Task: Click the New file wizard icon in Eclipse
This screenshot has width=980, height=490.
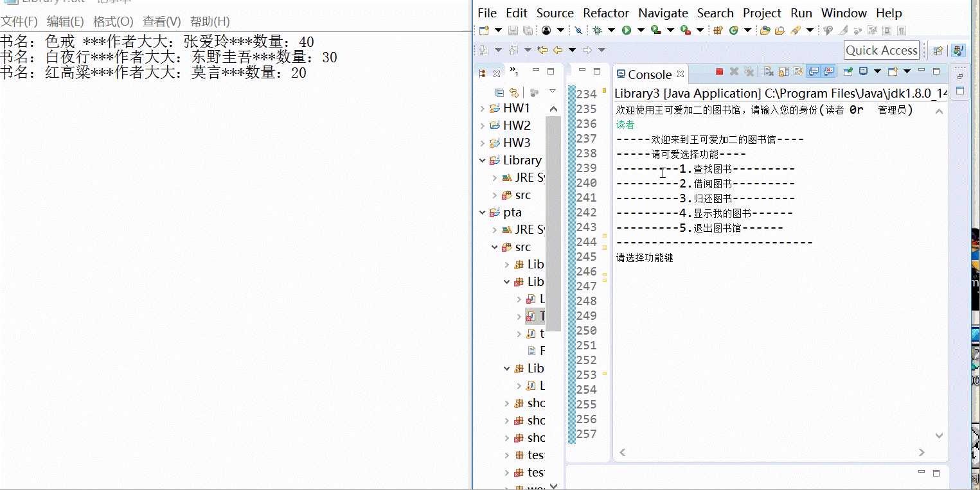Action: pos(484,30)
